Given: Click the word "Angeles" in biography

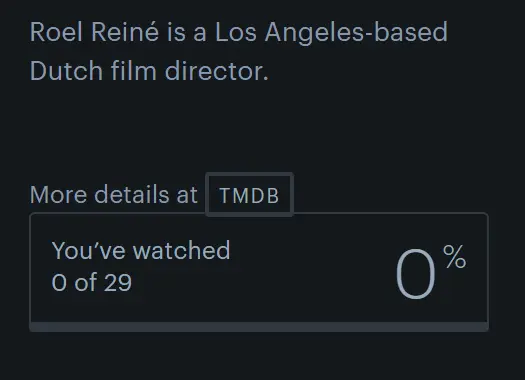Looking at the screenshot, I should click(314, 33).
